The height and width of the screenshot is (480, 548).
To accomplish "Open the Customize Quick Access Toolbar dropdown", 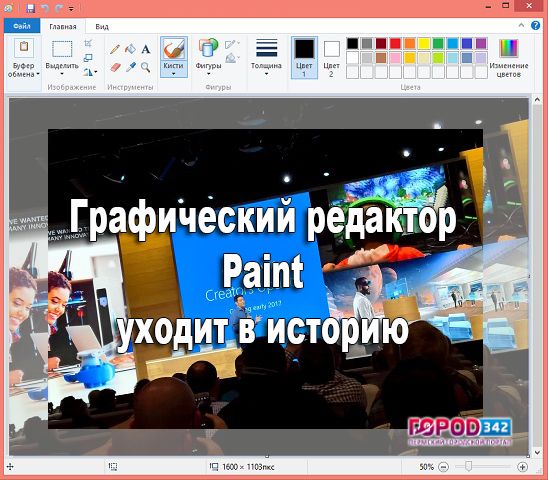I will click(x=71, y=8).
